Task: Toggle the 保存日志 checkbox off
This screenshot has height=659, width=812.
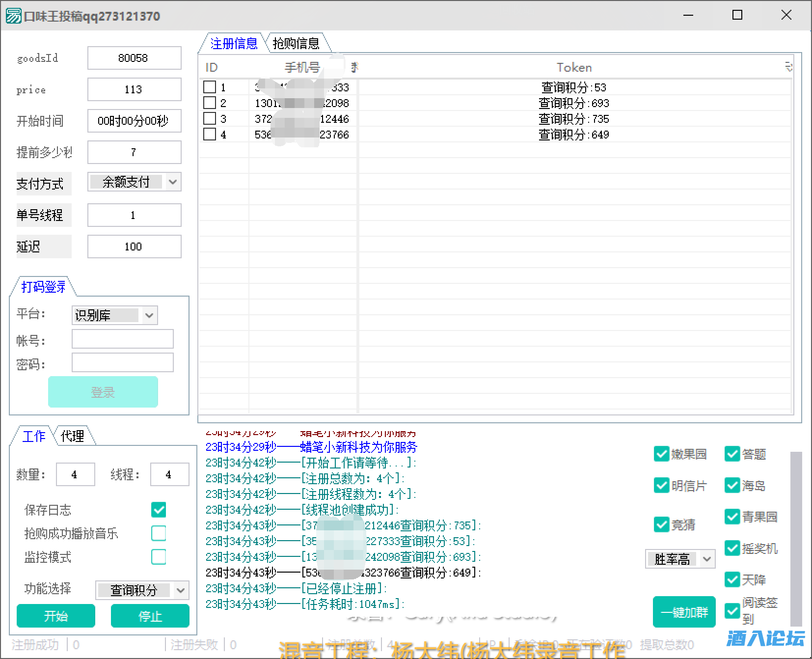Action: [x=159, y=510]
